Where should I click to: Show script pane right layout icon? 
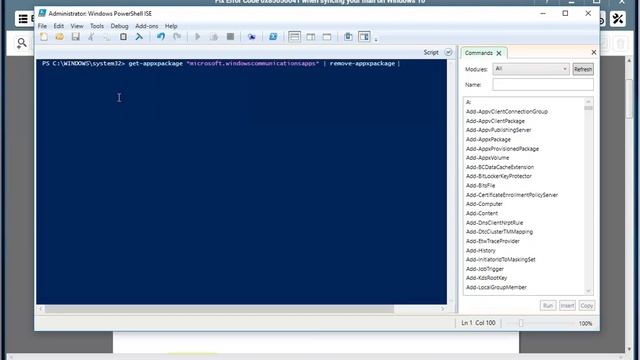[311, 37]
